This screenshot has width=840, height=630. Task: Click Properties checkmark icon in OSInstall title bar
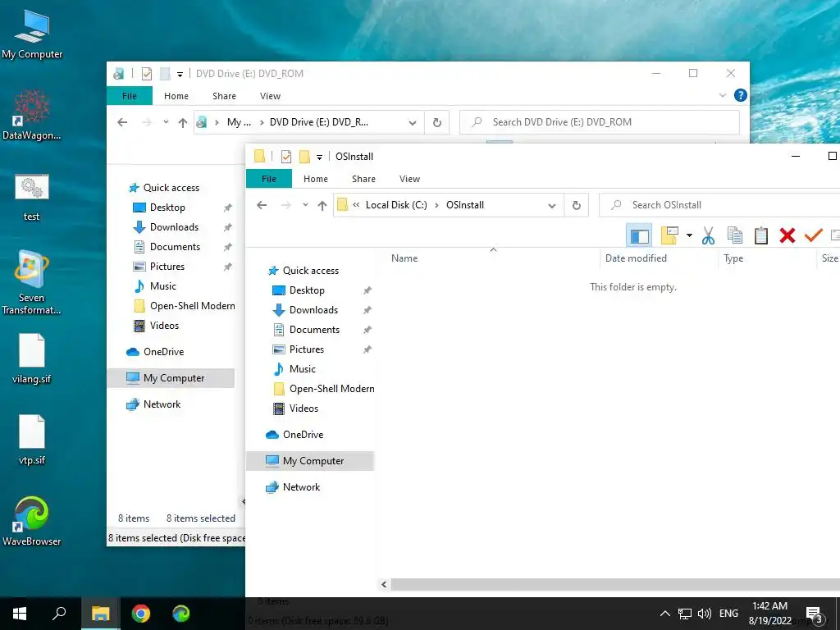[286, 157]
